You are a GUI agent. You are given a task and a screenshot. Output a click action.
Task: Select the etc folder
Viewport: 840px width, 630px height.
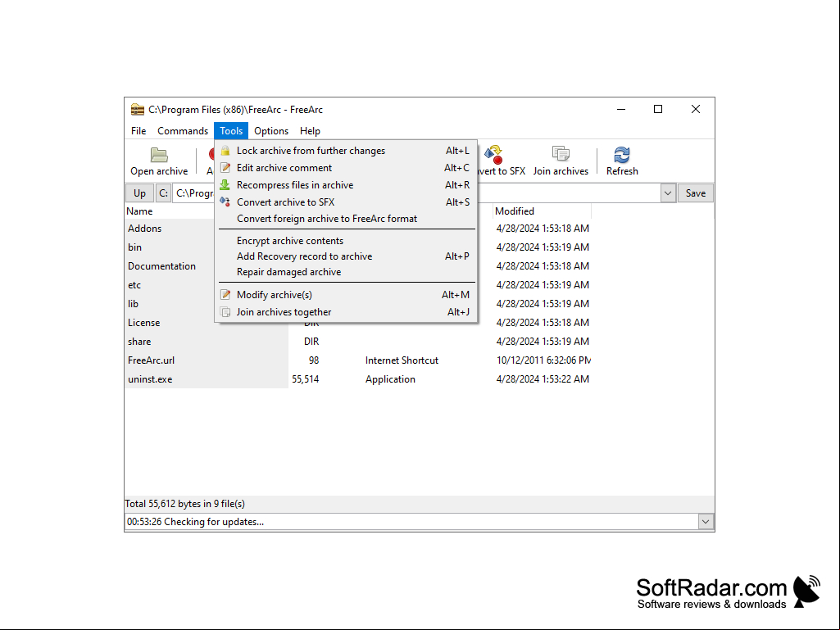point(134,285)
